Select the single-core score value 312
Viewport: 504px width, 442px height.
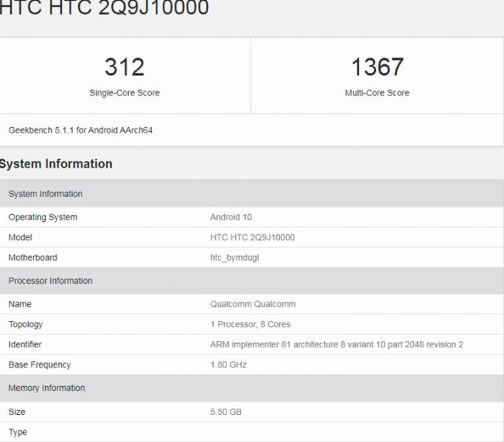point(124,67)
